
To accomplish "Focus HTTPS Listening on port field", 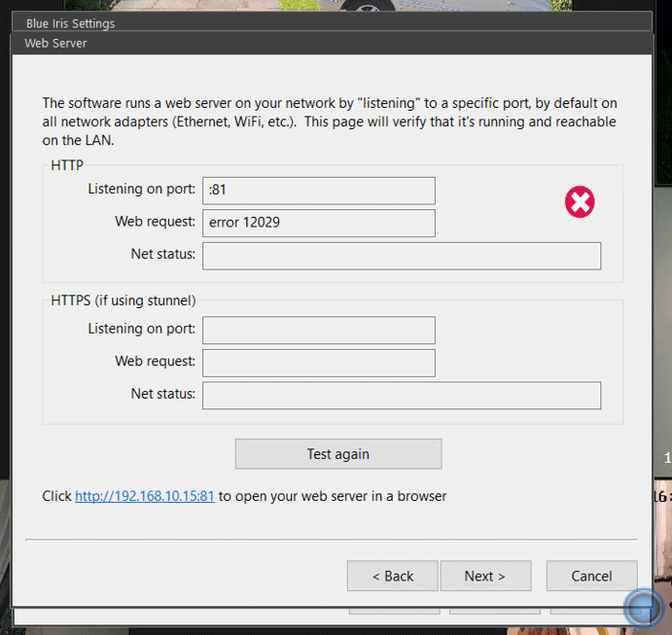I will tap(319, 330).
